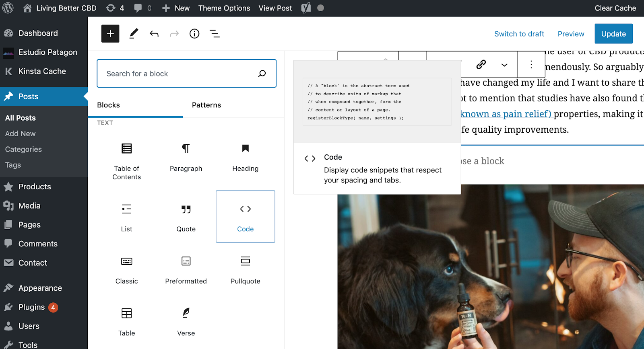Expand the New menu in the admin bar

(175, 8)
